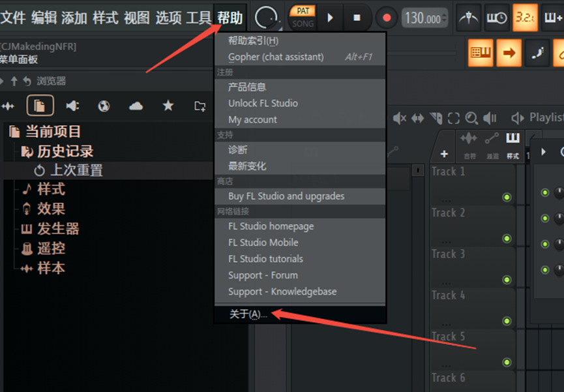The height and width of the screenshot is (392, 564).
Task: Toggle the green mute light on Track 1
Action: (x=507, y=198)
